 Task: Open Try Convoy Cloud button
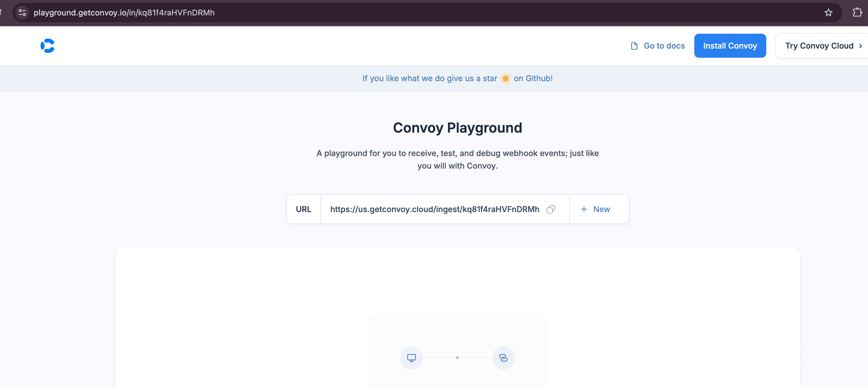(x=822, y=46)
